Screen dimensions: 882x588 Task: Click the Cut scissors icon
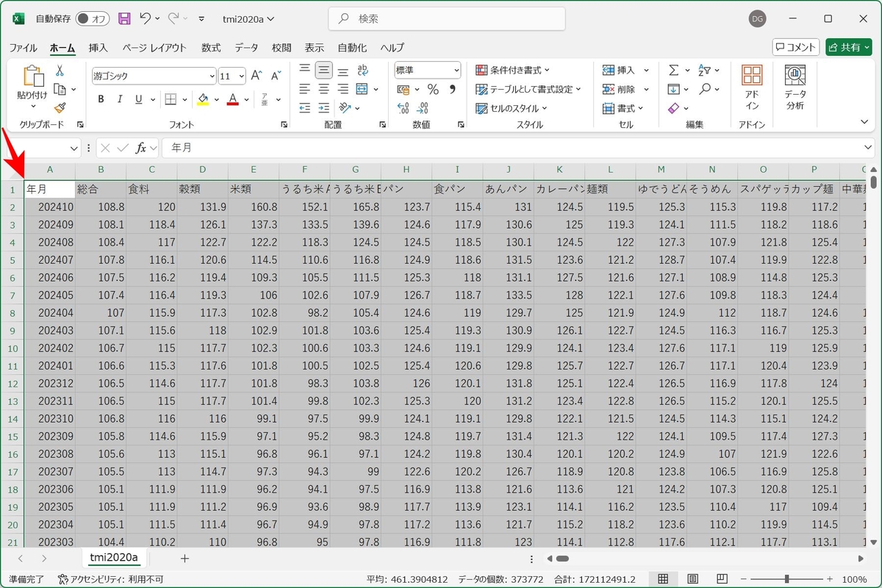click(60, 71)
